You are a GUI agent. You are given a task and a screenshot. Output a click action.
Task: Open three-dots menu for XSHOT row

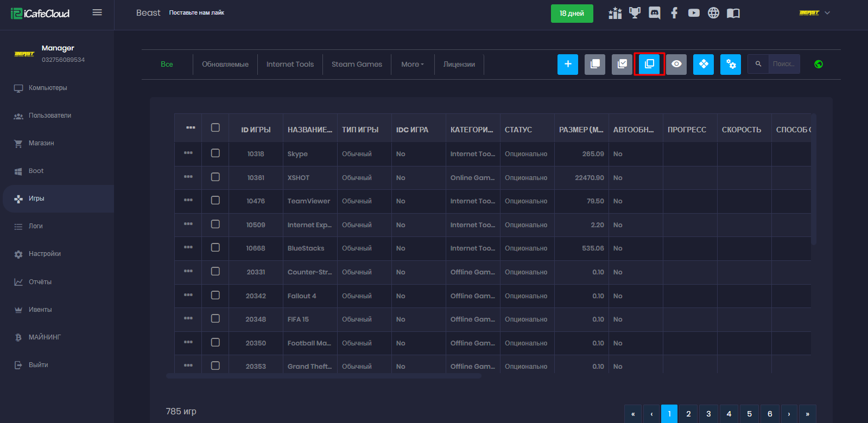coord(188,176)
